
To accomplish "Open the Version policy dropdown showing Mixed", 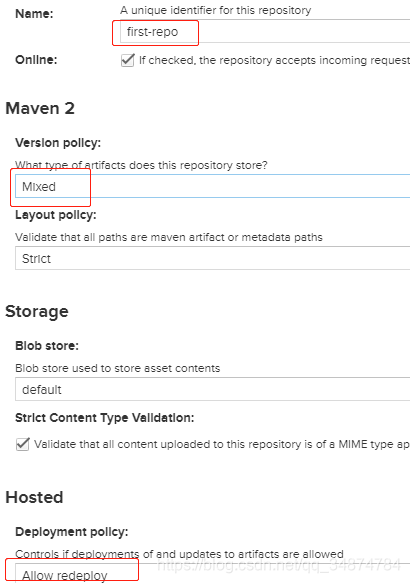I will tap(212, 186).
